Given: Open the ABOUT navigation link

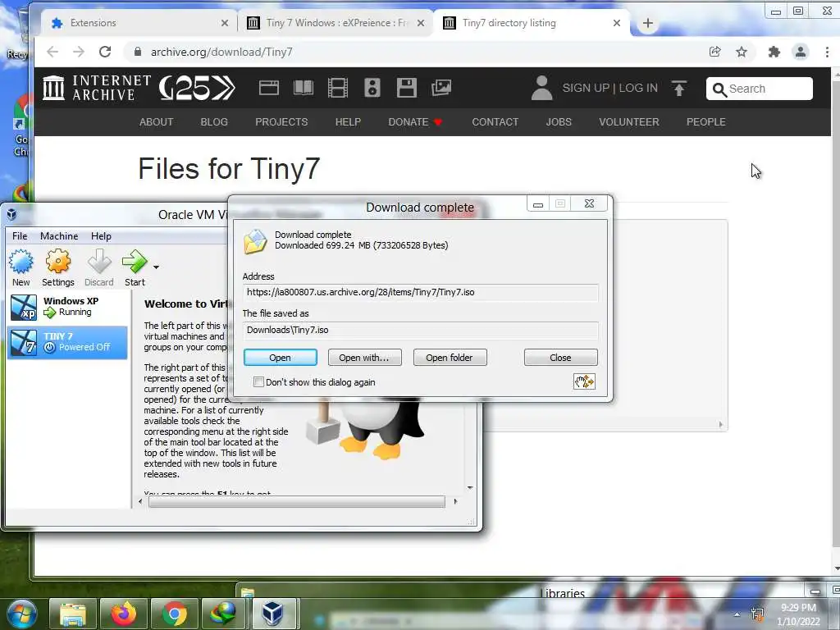Looking at the screenshot, I should click(x=157, y=122).
